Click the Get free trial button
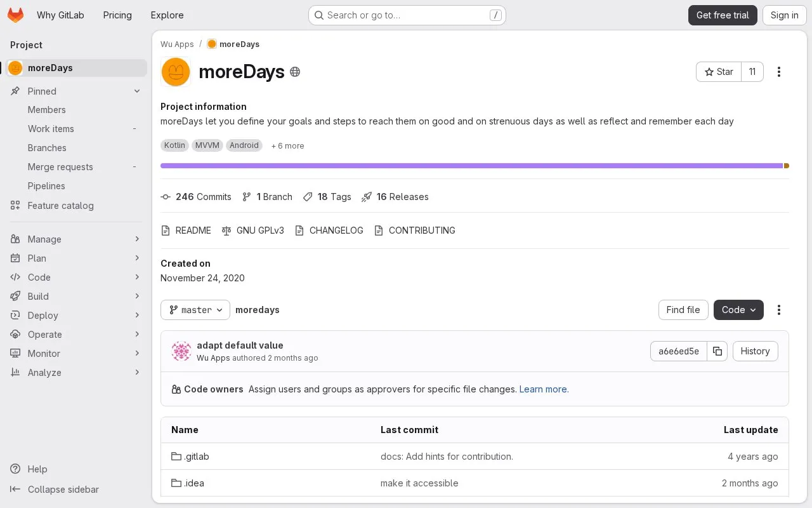This screenshot has height=508, width=812. point(723,15)
